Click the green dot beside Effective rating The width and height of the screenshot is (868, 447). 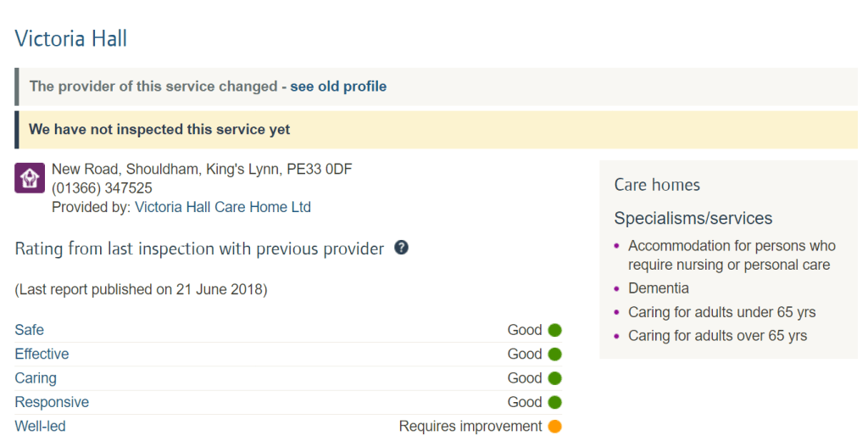click(x=555, y=354)
